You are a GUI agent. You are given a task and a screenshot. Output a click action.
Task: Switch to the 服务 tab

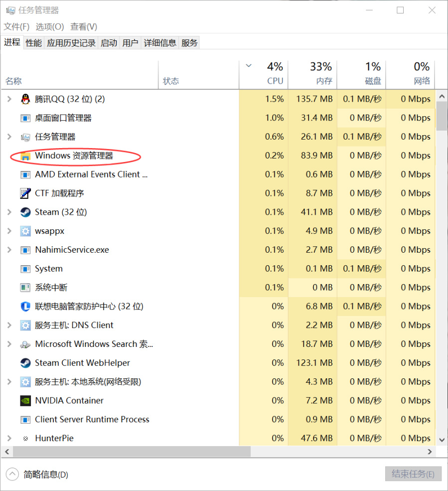coord(189,43)
